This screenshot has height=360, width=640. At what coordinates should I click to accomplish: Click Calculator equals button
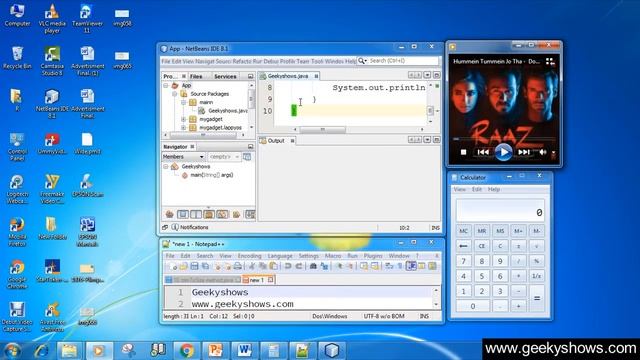pos(537,299)
